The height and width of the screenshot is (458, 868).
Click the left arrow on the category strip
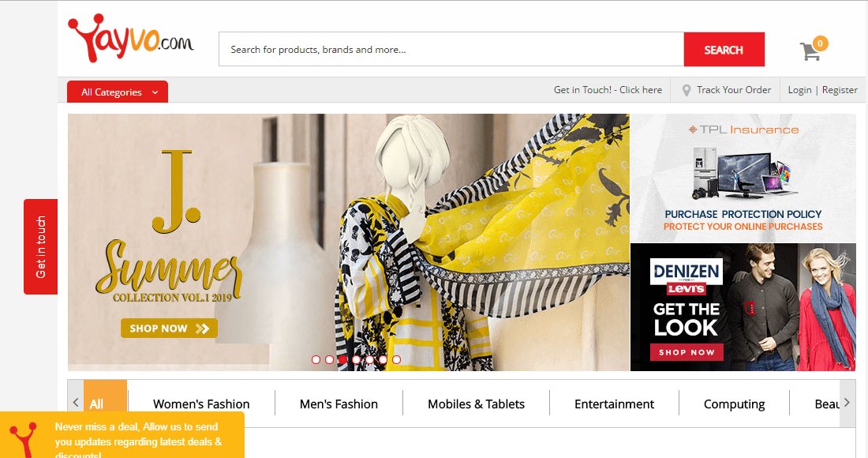pyautogui.click(x=75, y=404)
